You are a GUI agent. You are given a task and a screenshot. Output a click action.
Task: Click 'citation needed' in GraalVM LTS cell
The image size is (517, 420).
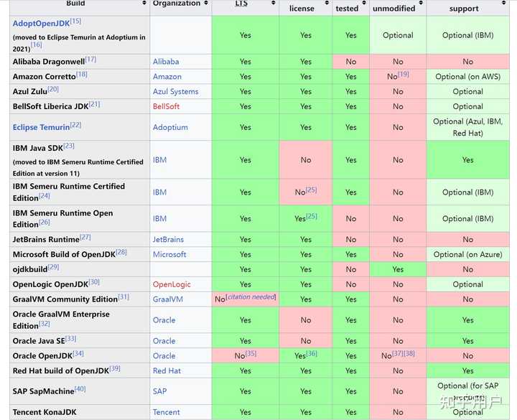pos(251,297)
